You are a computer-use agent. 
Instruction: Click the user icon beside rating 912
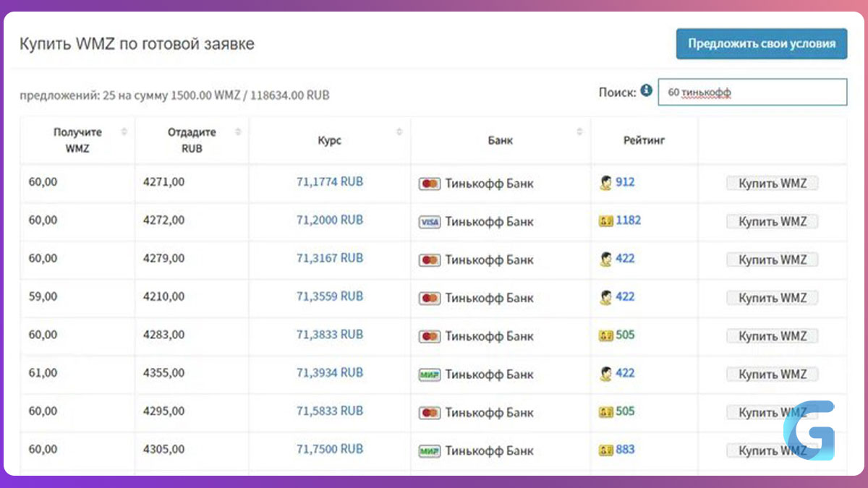click(605, 183)
